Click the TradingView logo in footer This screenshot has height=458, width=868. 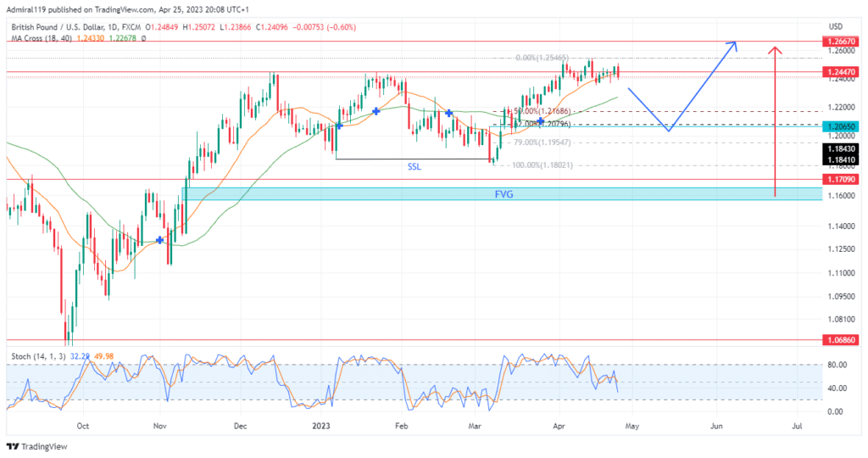[x=36, y=446]
